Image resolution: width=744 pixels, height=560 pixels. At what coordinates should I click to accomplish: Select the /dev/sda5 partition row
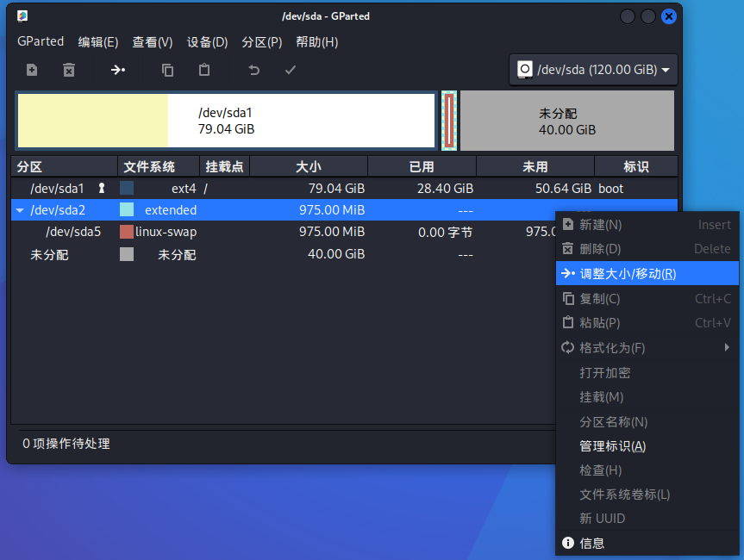click(x=284, y=232)
